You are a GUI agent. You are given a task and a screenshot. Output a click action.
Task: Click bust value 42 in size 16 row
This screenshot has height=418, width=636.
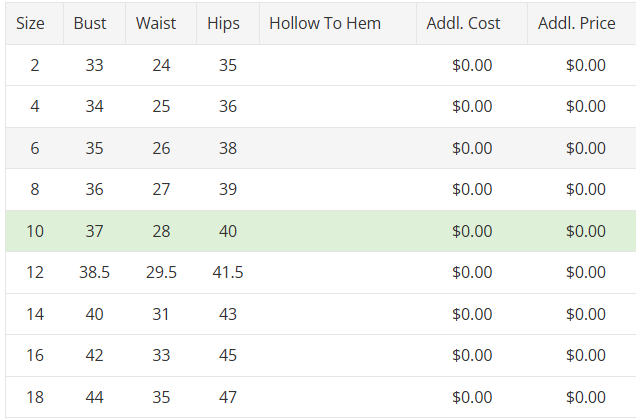(94, 355)
